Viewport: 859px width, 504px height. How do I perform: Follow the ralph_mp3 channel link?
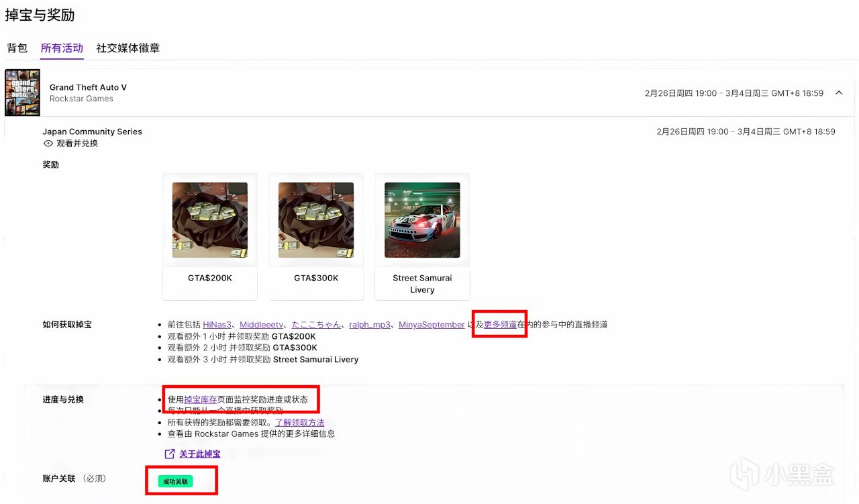click(370, 325)
